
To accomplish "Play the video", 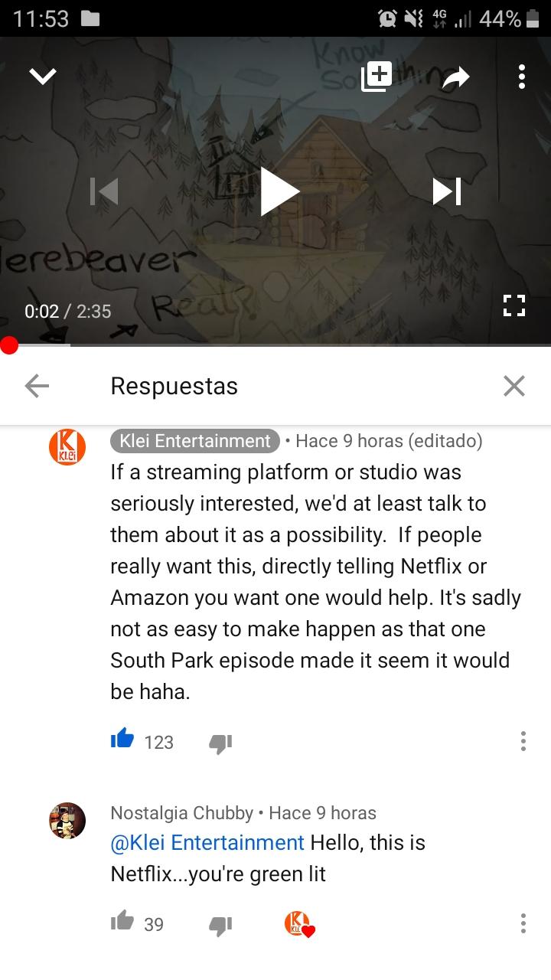I will pyautogui.click(x=279, y=191).
